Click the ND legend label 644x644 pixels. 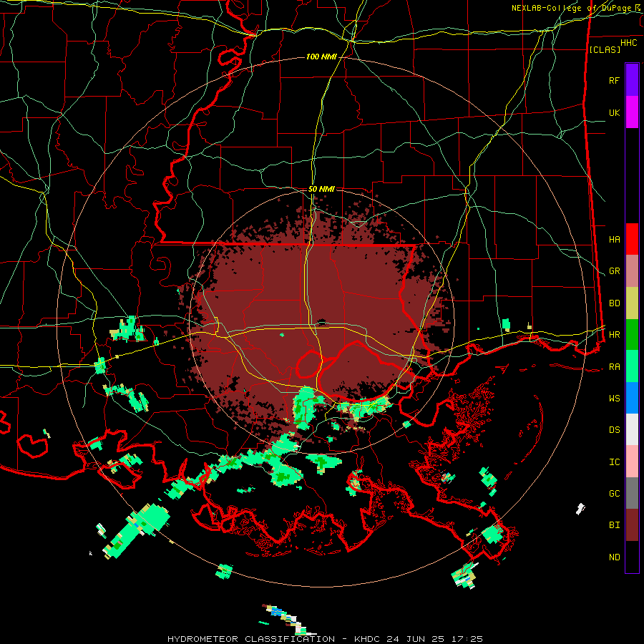click(x=614, y=557)
